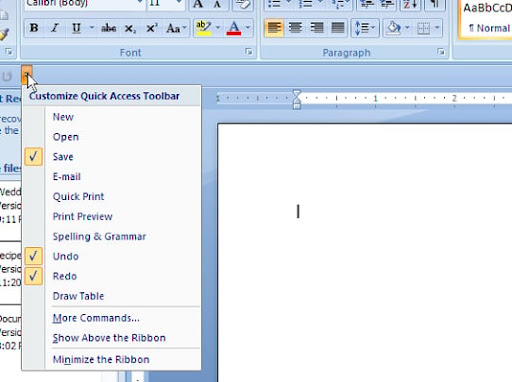Open the font name combo box
512x382 pixels.
pyautogui.click(x=85, y=4)
